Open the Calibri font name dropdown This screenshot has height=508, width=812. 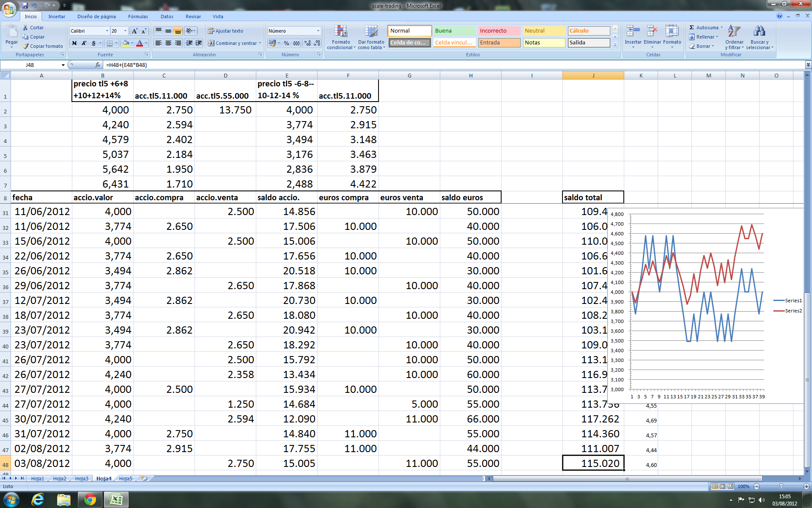[107, 31]
